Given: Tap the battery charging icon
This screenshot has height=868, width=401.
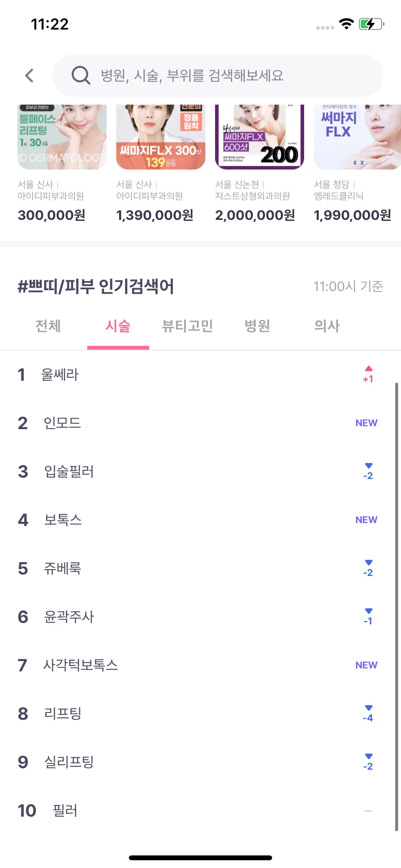Looking at the screenshot, I should [371, 24].
